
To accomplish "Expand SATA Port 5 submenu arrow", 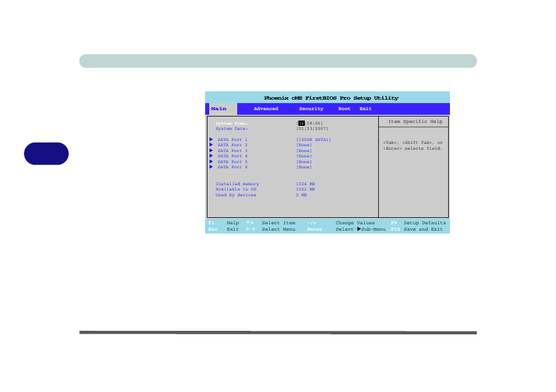I will click(211, 161).
